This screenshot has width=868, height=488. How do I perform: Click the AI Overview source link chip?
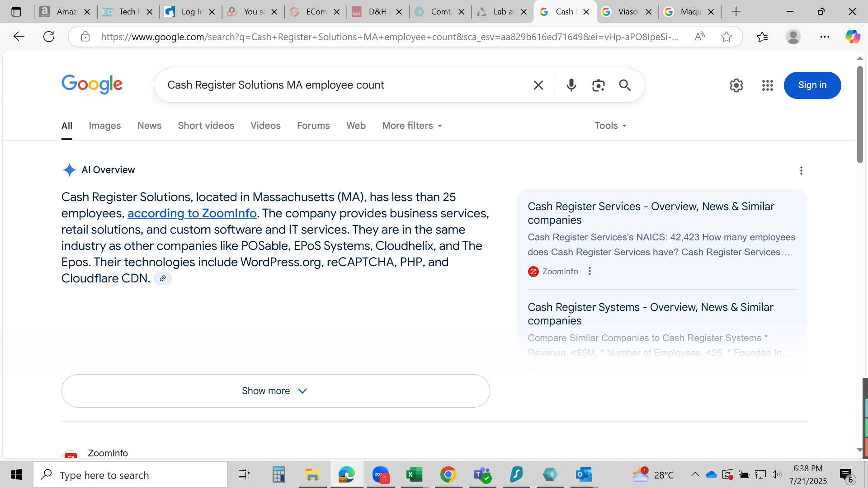162,278
